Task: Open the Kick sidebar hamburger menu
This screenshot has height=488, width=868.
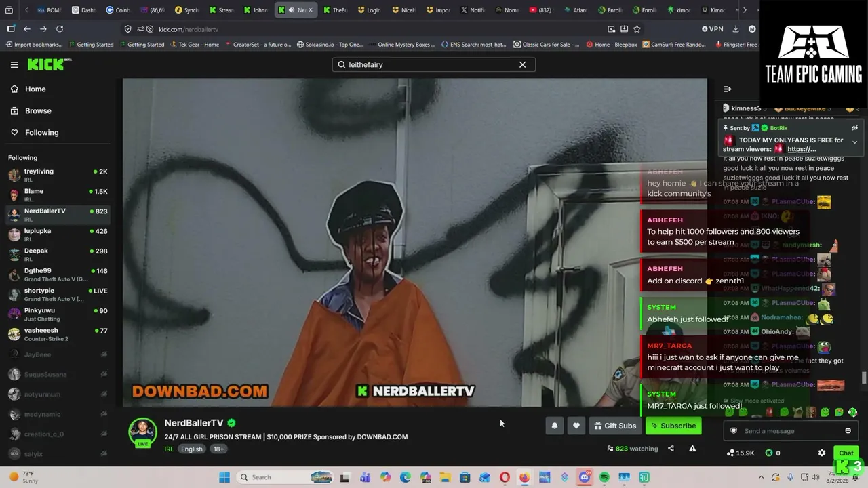Action: (x=14, y=64)
